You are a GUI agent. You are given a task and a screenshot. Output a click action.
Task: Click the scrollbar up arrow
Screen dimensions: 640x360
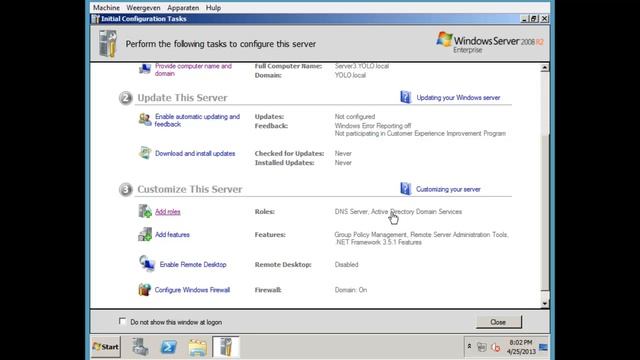pos(544,68)
